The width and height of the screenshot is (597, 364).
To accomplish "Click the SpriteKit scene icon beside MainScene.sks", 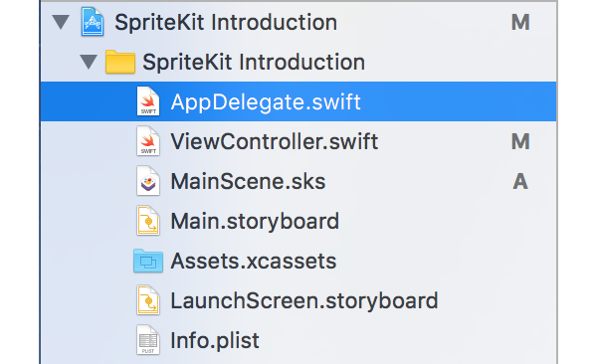I will pyautogui.click(x=148, y=181).
